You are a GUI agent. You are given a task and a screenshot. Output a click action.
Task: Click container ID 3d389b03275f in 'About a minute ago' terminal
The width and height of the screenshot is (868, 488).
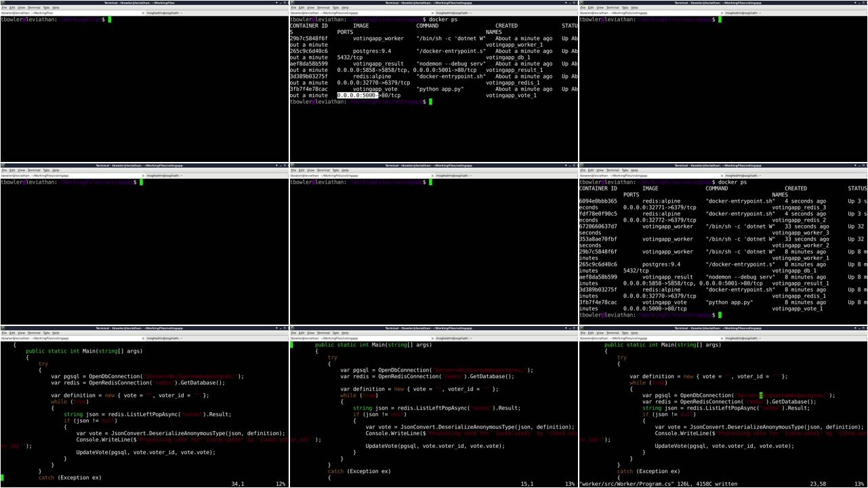pos(308,77)
